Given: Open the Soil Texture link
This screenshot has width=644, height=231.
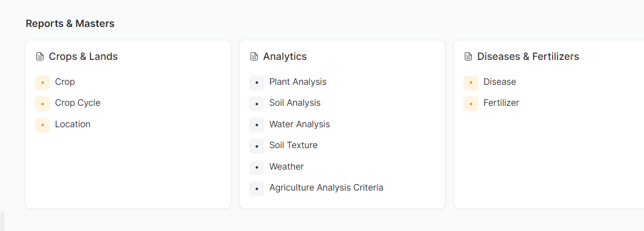Looking at the screenshot, I should [x=293, y=145].
